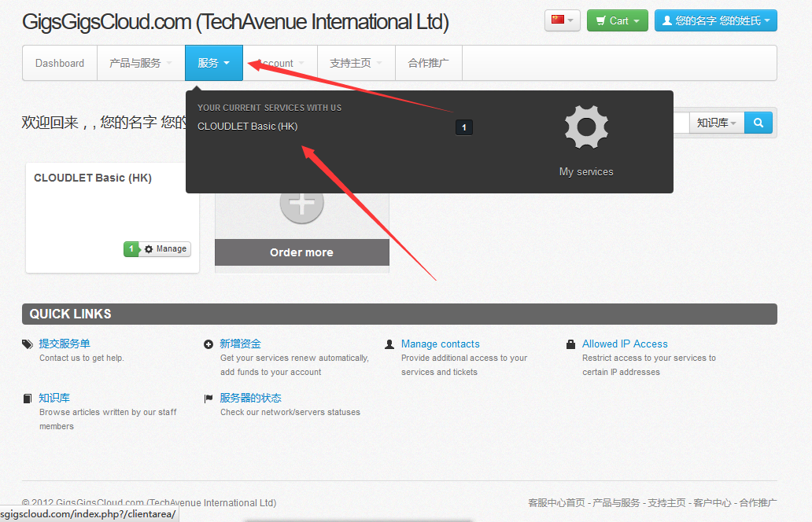
Task: Click the blue search magnifier button
Action: (758, 123)
